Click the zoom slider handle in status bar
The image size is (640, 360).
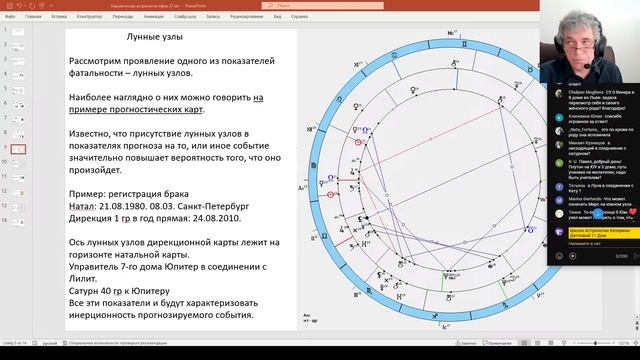596,343
